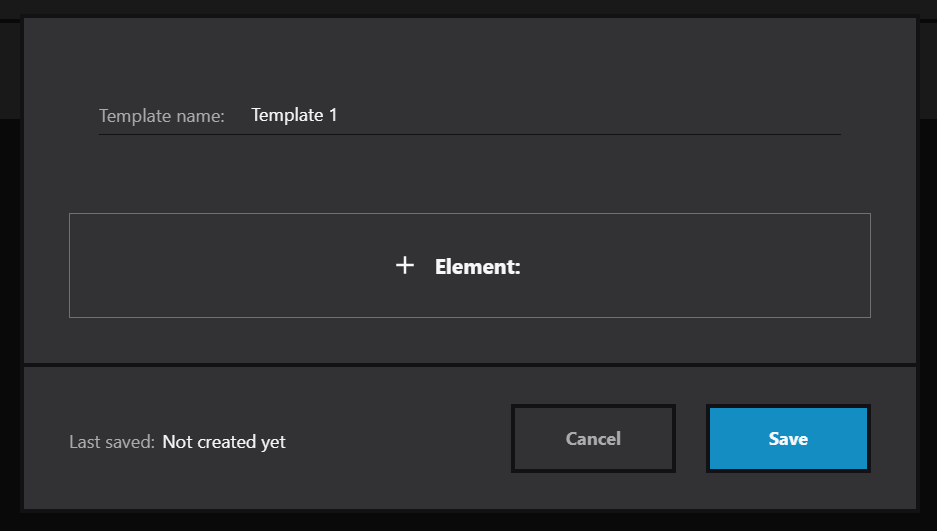Click the 'Not created yet' status text

click(x=224, y=442)
